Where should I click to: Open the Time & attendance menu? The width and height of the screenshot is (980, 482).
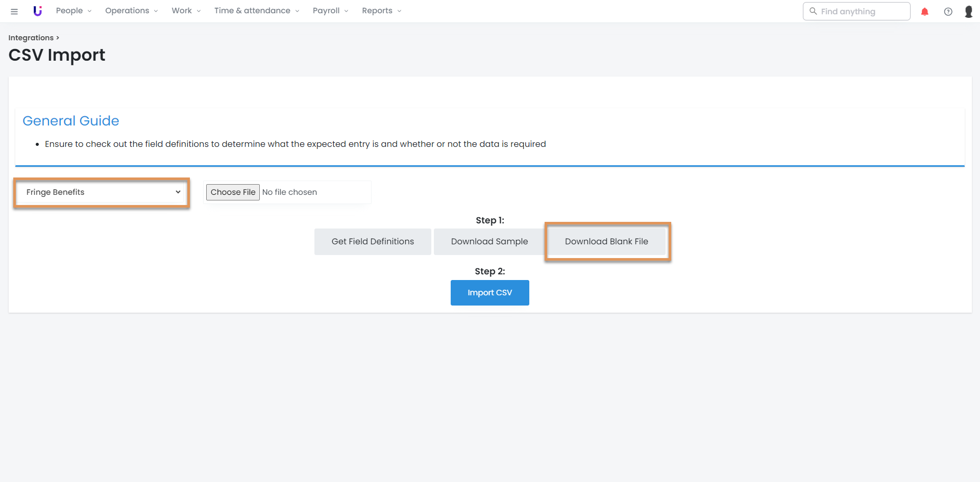tap(256, 11)
